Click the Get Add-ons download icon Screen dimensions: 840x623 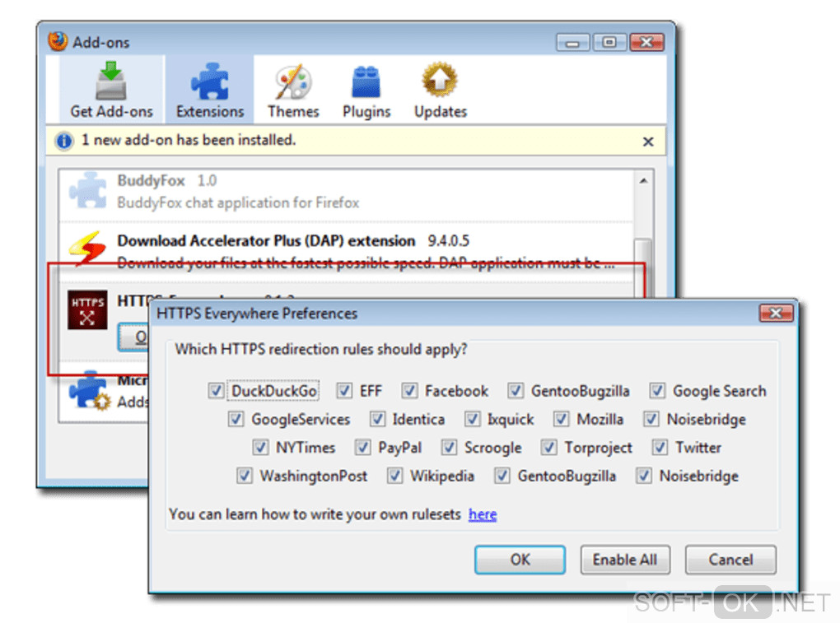pos(111,81)
